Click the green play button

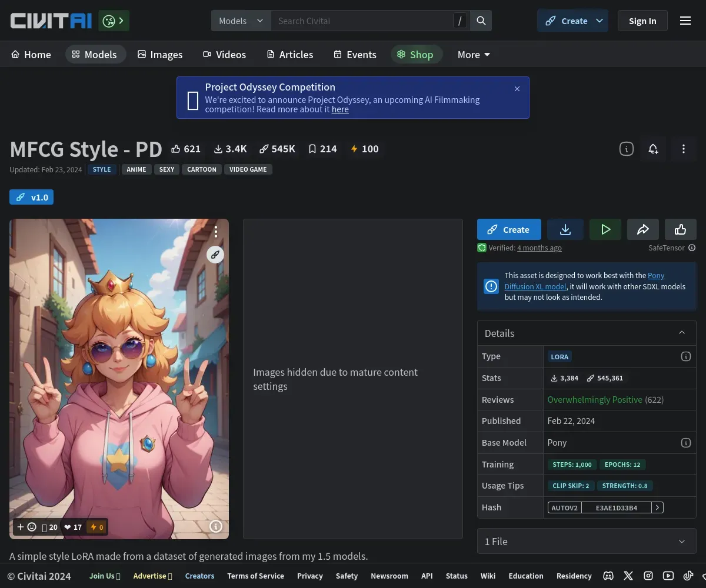point(605,229)
